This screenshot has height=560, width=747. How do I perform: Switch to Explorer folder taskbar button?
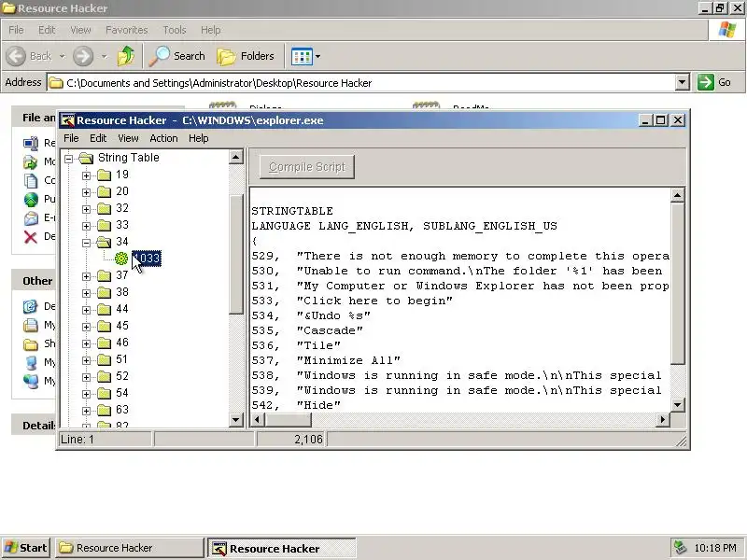130,548
